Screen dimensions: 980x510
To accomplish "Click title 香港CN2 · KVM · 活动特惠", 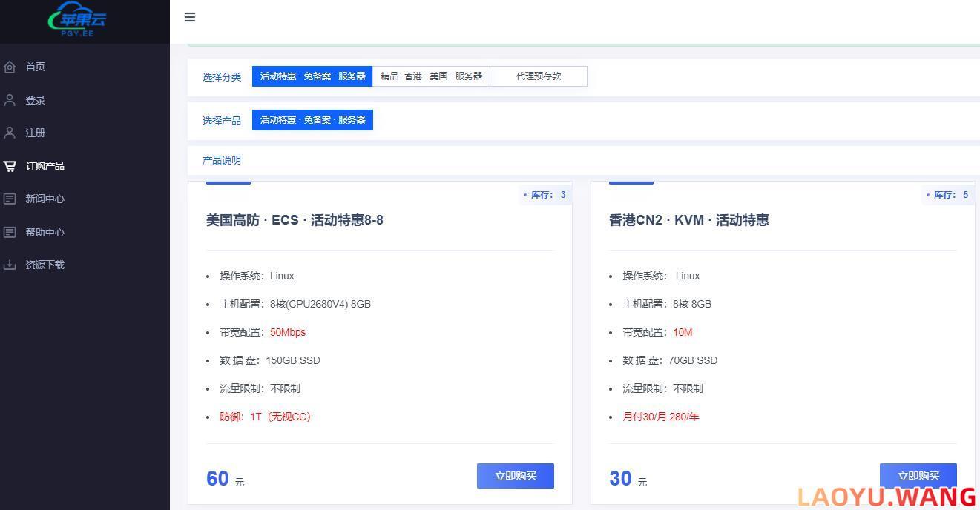I will coord(689,220).
